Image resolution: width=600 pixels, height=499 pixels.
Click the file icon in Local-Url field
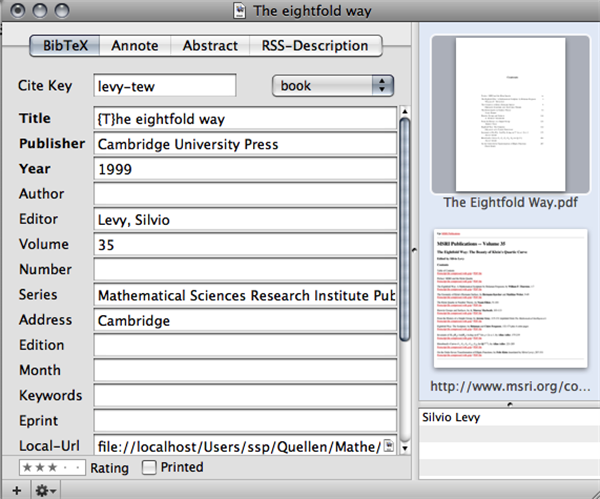point(389,445)
